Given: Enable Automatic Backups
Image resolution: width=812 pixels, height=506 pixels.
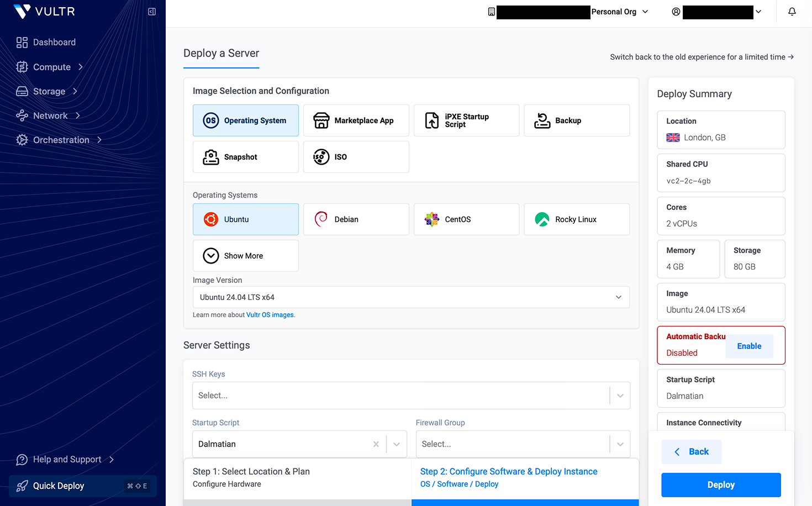Looking at the screenshot, I should tap(749, 346).
